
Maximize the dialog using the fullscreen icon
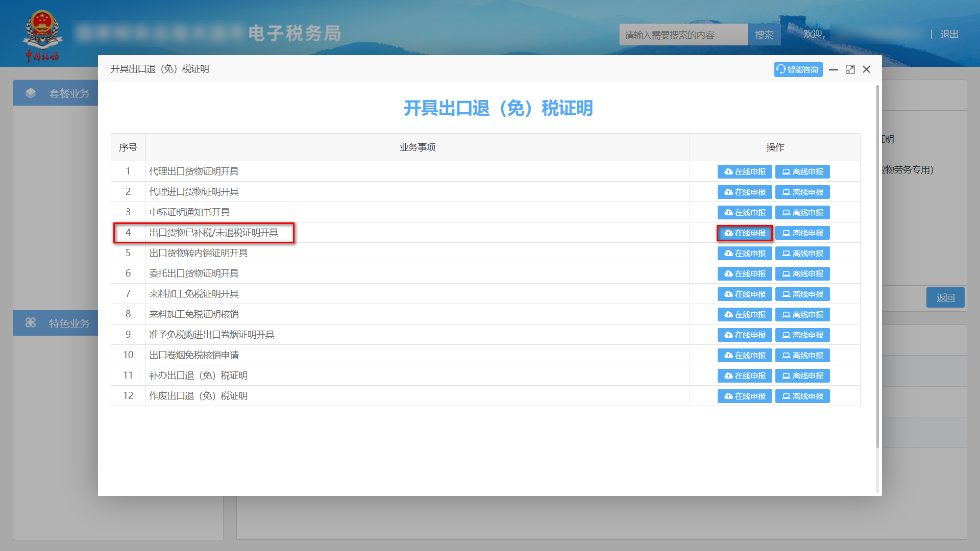[850, 69]
